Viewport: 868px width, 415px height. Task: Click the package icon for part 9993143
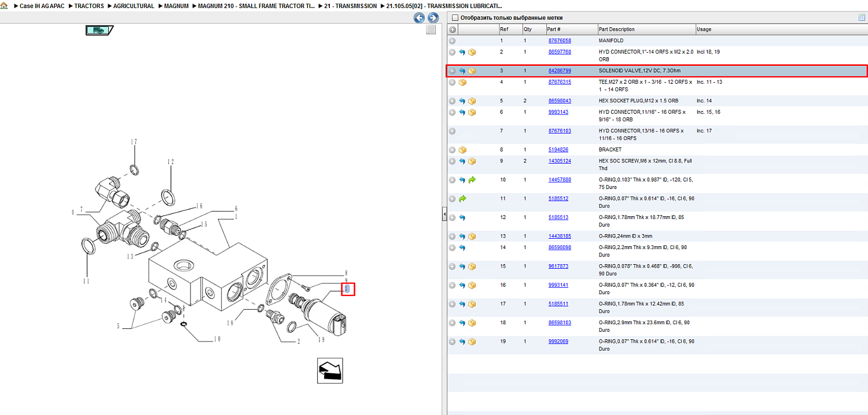coord(472,112)
